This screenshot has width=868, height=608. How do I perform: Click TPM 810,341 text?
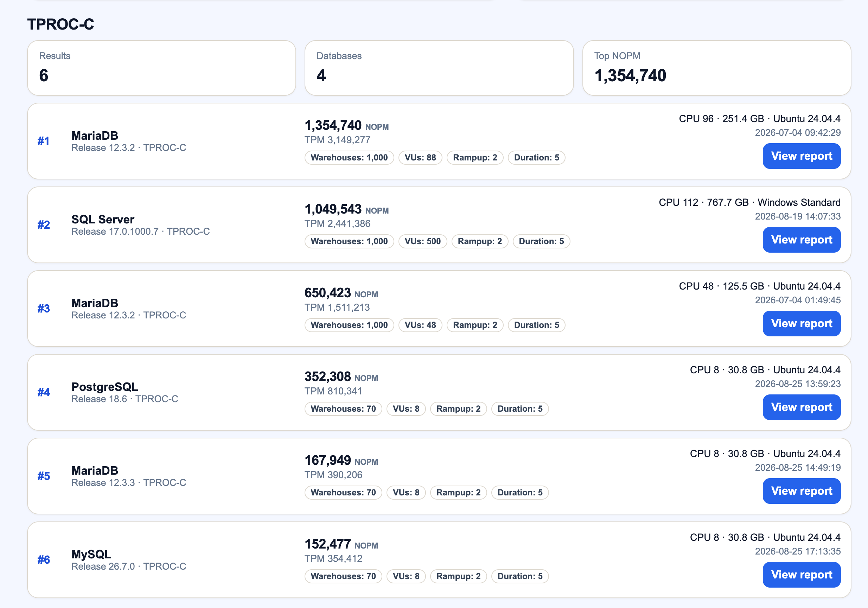click(x=333, y=391)
